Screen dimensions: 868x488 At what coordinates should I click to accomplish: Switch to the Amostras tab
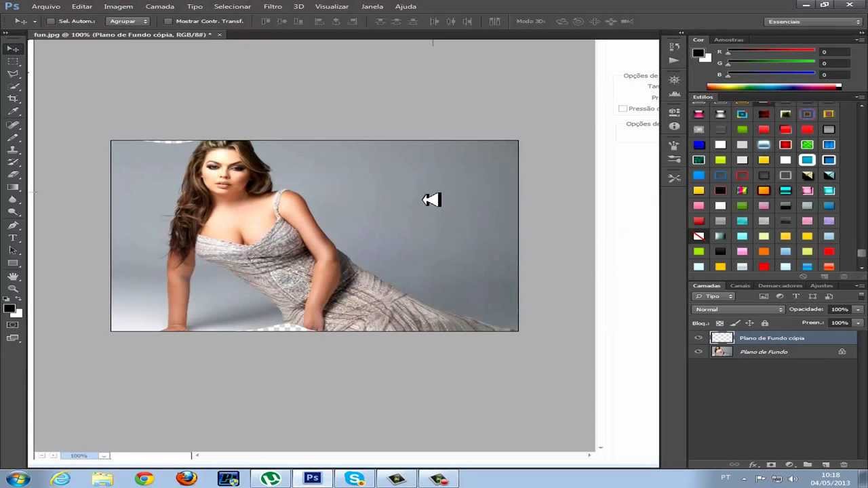pos(728,40)
